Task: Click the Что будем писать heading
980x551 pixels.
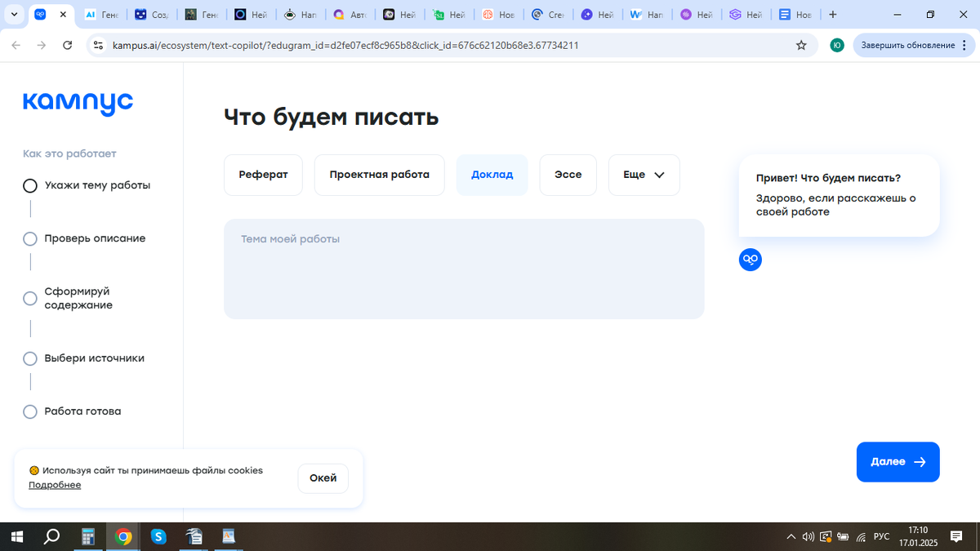Action: pyautogui.click(x=332, y=117)
